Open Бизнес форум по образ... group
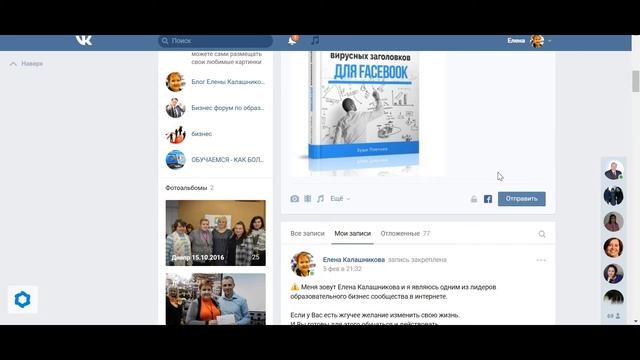640x360 pixels. (x=228, y=108)
